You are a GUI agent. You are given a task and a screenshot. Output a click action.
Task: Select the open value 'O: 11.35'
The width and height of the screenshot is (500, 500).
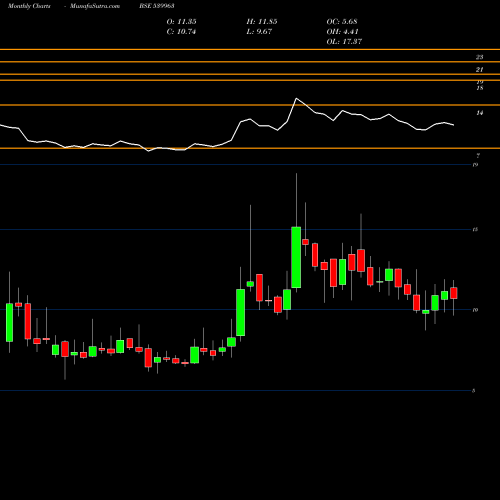click(x=181, y=22)
